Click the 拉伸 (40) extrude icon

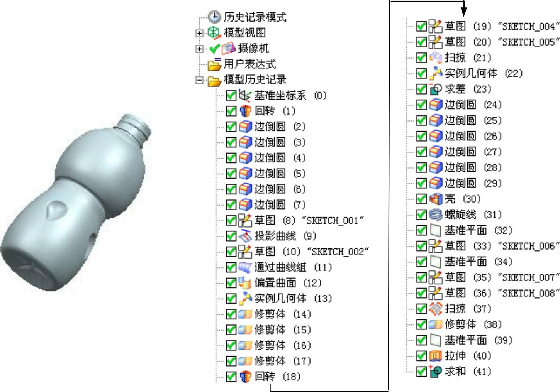coord(436,356)
